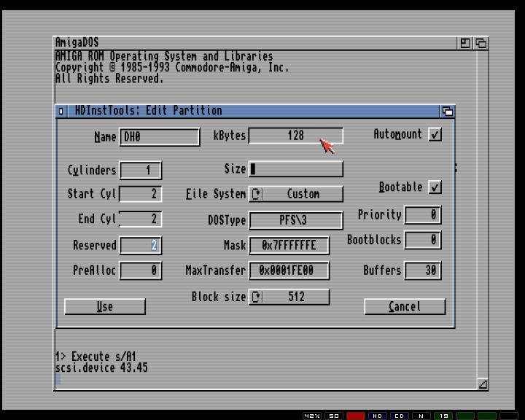Viewport: 525px width, 420px height.
Task: Toggle the Bootable checkbox
Action: [x=435, y=187]
